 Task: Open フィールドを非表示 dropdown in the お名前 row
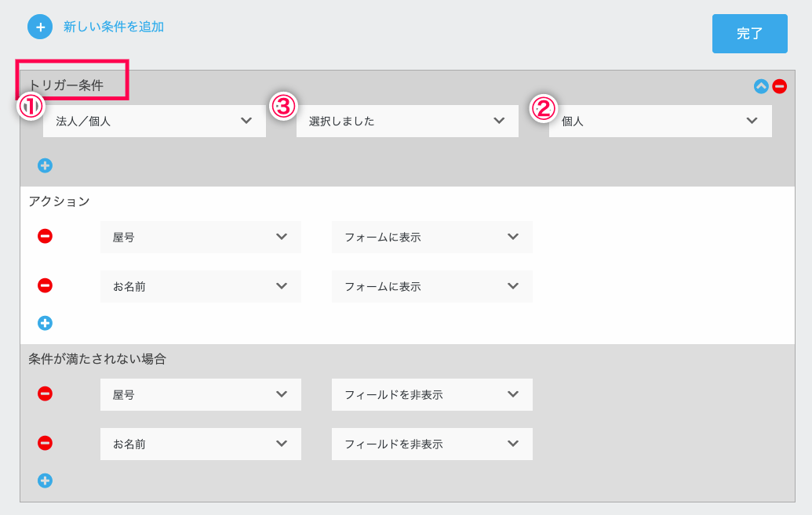432,444
